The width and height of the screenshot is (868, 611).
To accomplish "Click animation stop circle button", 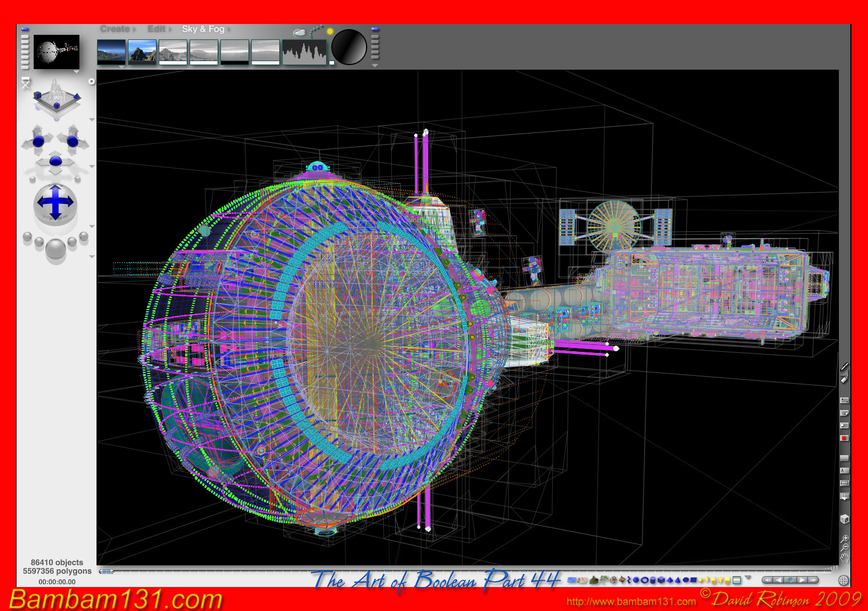I will click(x=790, y=580).
